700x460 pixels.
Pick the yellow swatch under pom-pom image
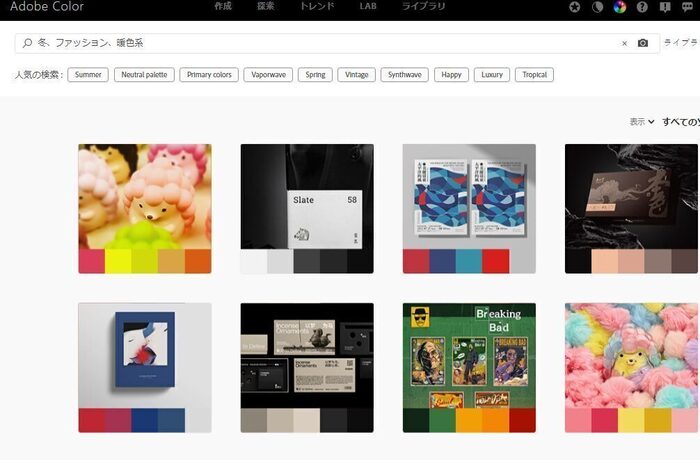pyautogui.click(x=631, y=420)
